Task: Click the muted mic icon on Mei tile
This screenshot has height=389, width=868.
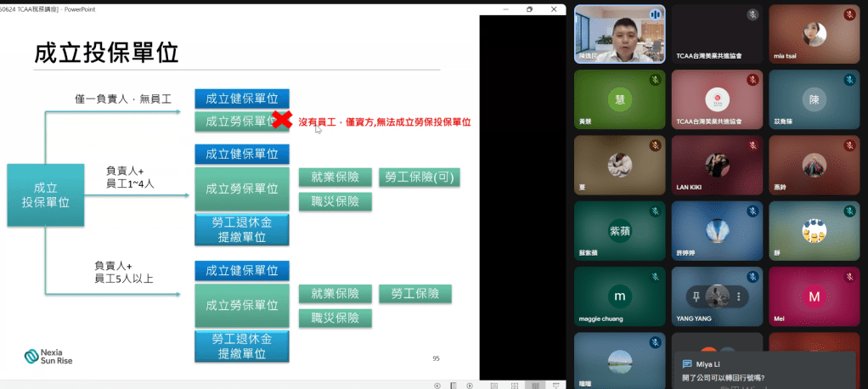Action: (849, 277)
